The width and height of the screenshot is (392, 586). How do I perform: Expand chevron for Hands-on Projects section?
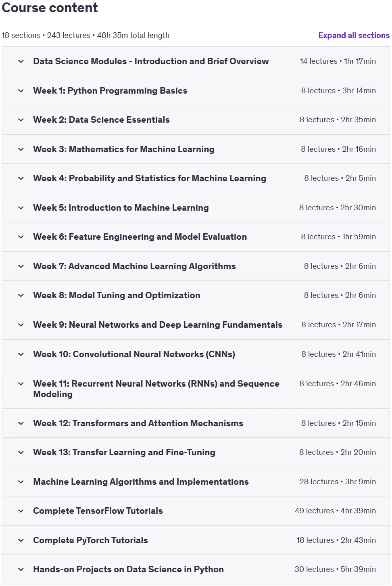[21, 569]
